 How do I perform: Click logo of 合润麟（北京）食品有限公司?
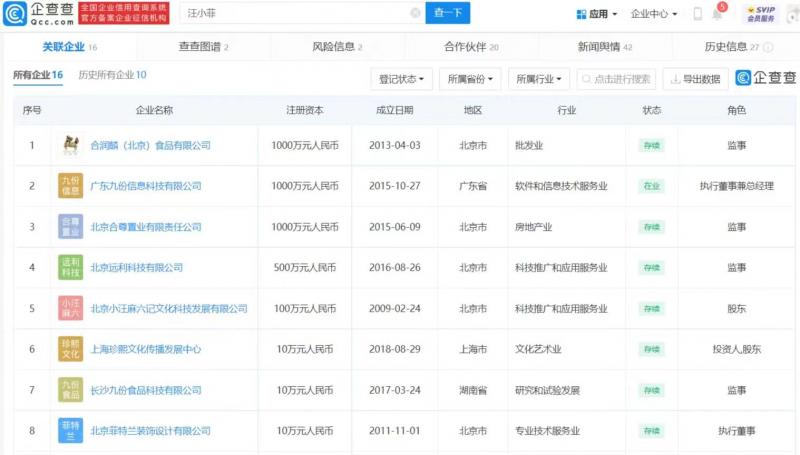(70, 145)
